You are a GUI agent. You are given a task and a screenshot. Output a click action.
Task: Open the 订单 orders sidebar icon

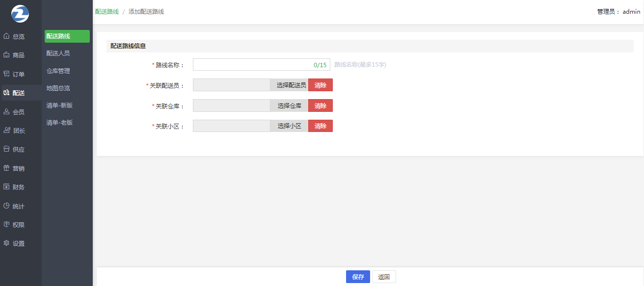pos(6,74)
